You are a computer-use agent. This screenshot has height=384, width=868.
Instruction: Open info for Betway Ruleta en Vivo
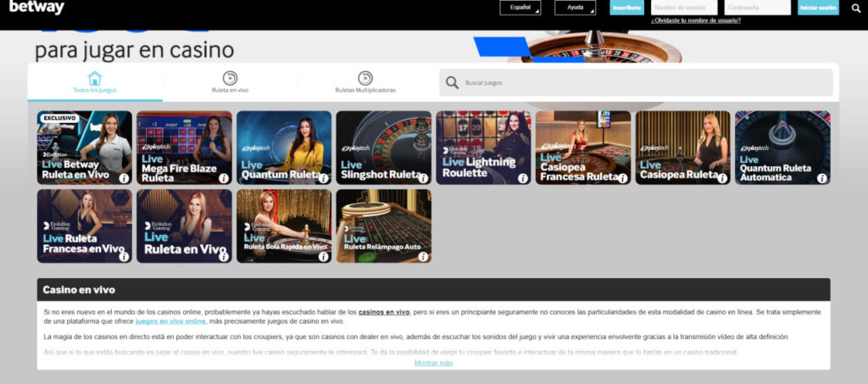coord(124,178)
